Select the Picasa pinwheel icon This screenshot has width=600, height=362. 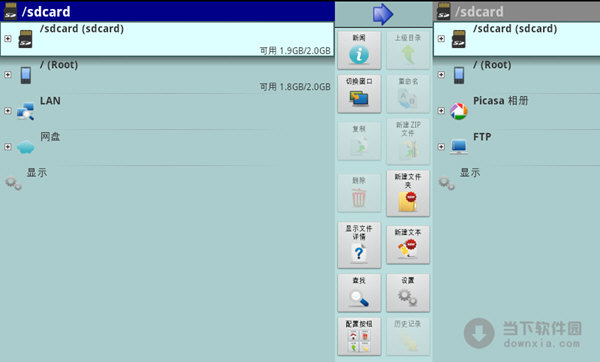click(459, 111)
